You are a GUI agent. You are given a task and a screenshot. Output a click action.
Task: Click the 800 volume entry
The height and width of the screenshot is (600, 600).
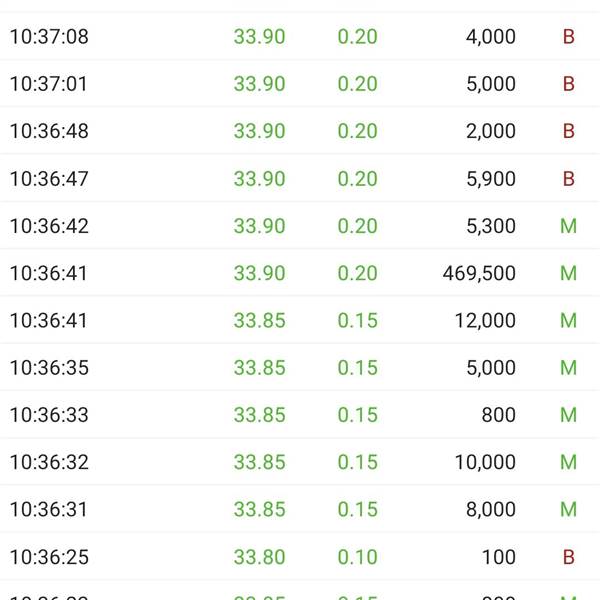click(x=499, y=415)
